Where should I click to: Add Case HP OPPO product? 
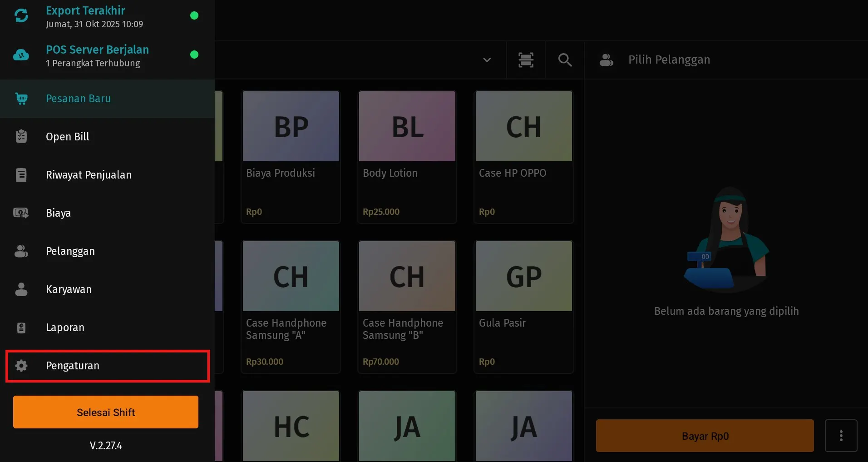click(x=523, y=157)
